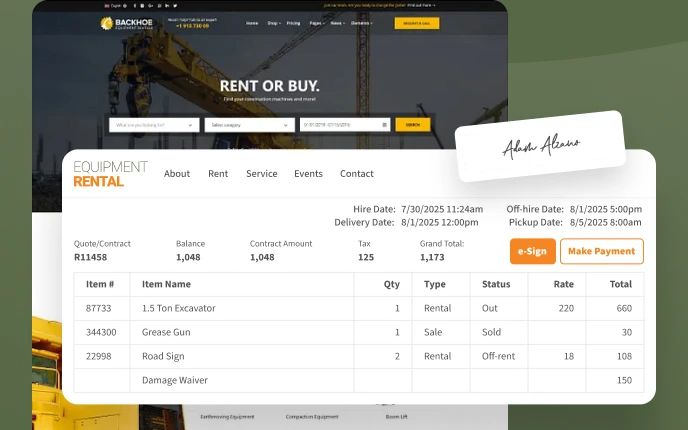Expand the Elements menu on the Backhoe site
This screenshot has width=688, height=430.
(x=362, y=23)
